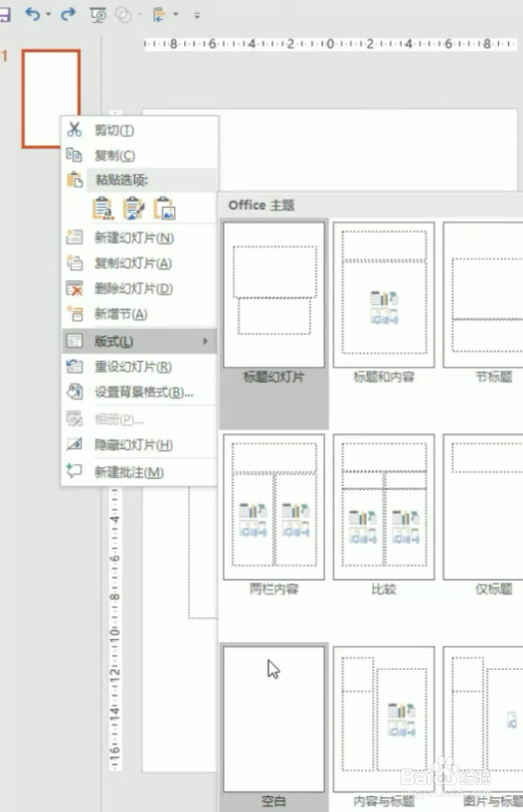523x812 pixels.
Task: Open Customize Quick Access Toolbar dropdown
Action: coord(197,16)
